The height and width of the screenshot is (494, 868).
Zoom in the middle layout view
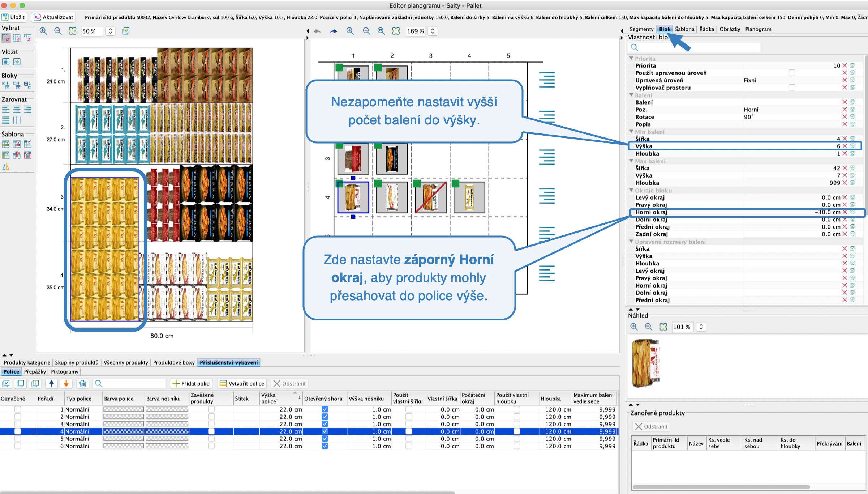[350, 31]
